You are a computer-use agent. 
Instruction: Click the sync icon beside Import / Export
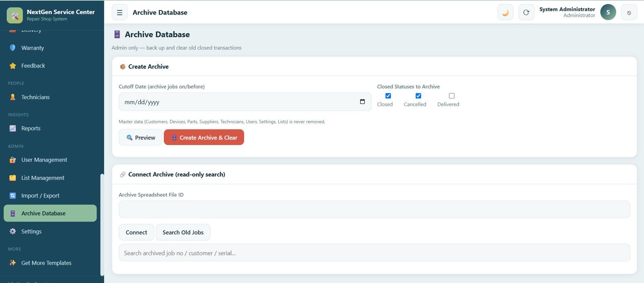(x=13, y=196)
